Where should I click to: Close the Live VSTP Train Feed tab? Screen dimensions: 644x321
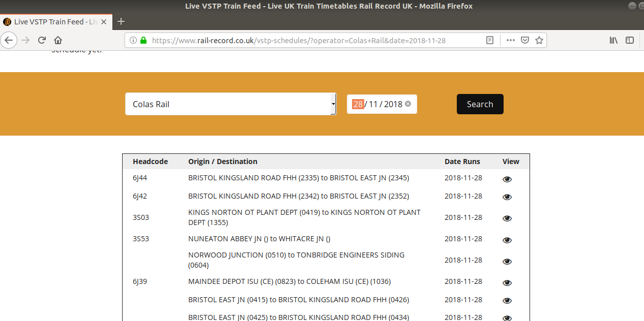point(104,22)
